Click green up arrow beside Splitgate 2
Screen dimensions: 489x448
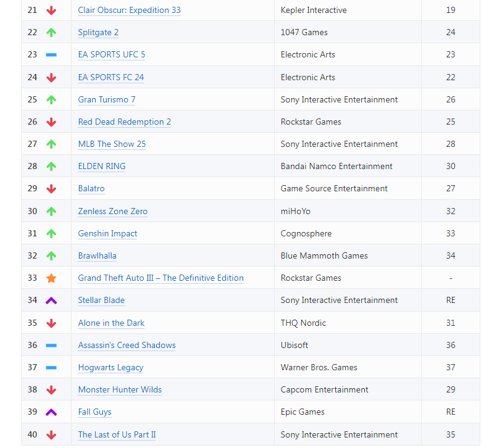point(51,33)
